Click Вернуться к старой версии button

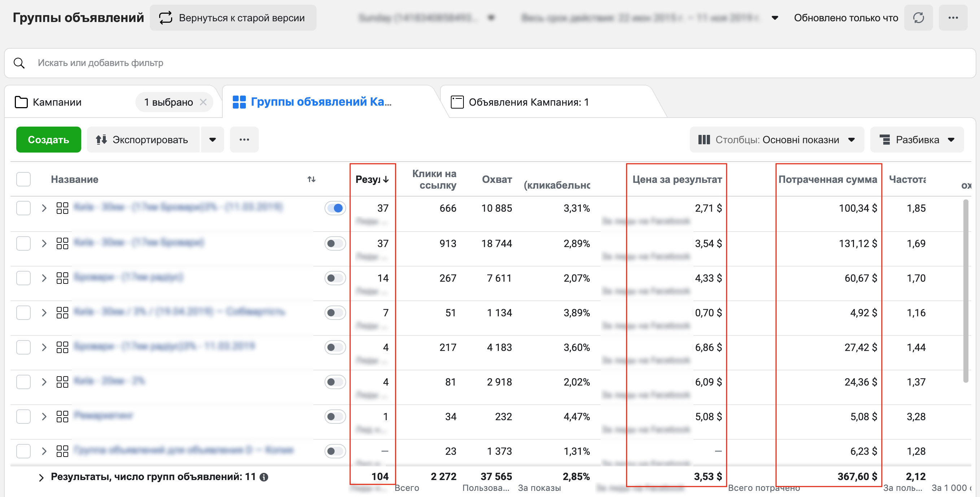(x=233, y=18)
